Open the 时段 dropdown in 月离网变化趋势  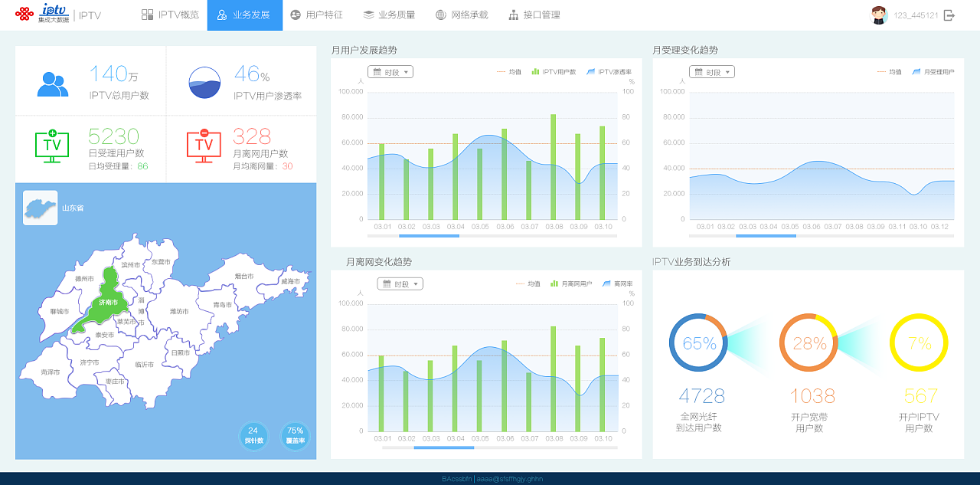click(x=399, y=283)
